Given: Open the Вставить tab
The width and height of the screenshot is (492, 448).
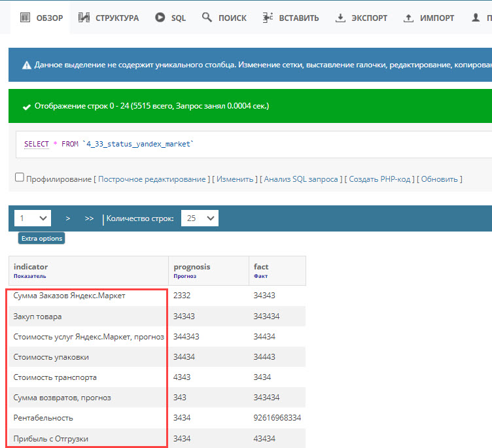Looking at the screenshot, I should 291,18.
